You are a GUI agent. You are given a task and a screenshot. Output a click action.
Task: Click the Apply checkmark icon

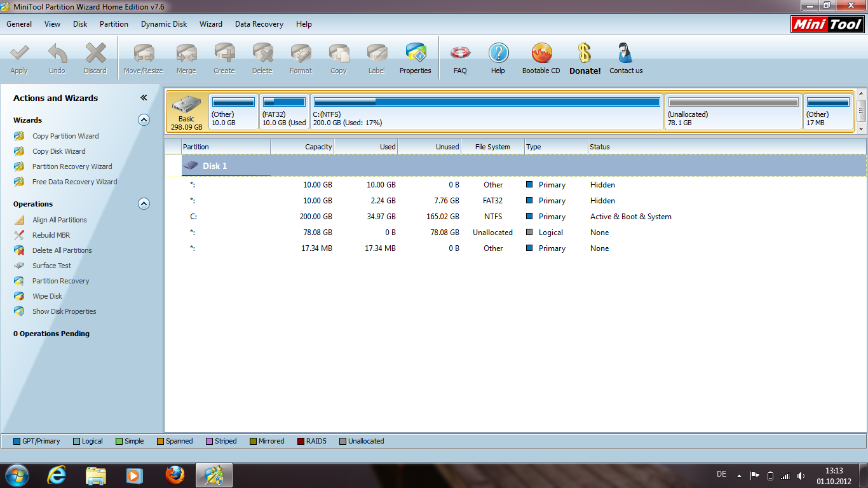click(x=19, y=52)
